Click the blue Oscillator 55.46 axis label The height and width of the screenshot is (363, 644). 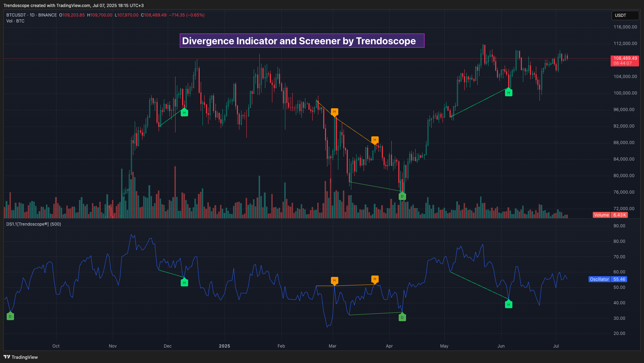608,279
